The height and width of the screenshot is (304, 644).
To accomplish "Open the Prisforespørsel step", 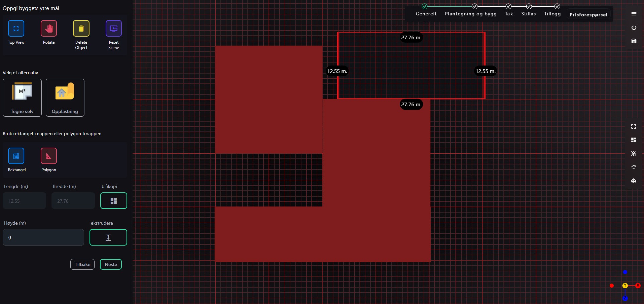I will pos(588,15).
